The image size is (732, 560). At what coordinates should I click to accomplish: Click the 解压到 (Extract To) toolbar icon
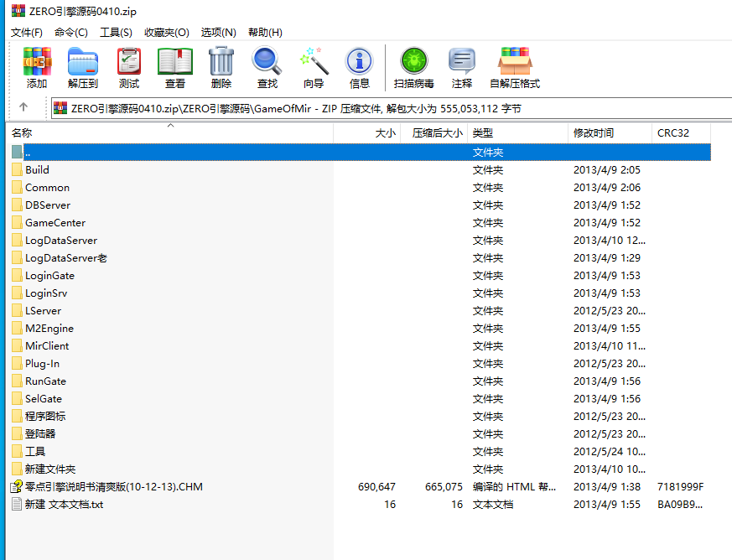[x=83, y=61]
